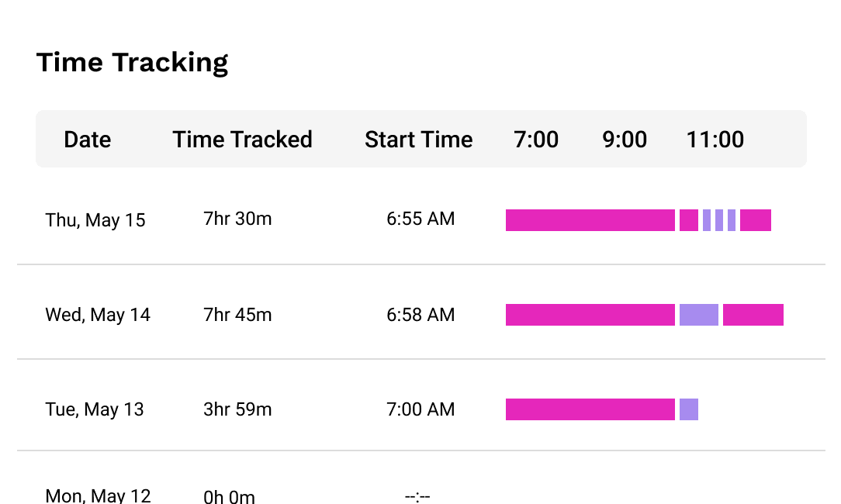The image size is (841, 504).
Task: Click Thursday's long magenta work segment
Action: coord(590,220)
